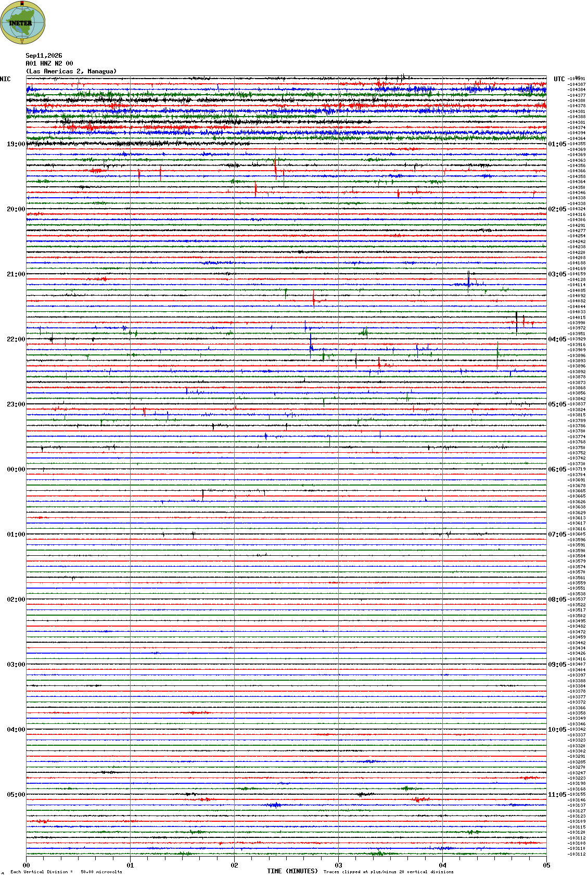Click the 03 minute tick on time axis
This screenshot has width=588, height=879.
coord(339,865)
